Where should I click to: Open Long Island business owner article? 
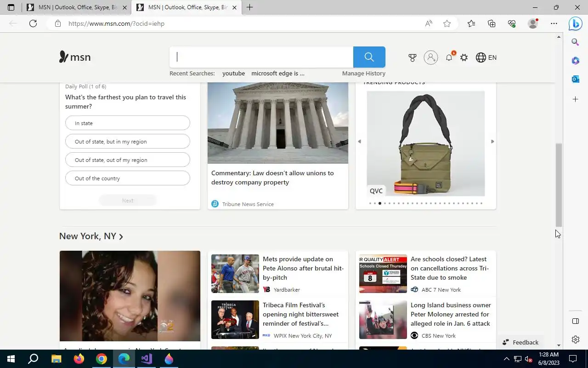pyautogui.click(x=451, y=314)
